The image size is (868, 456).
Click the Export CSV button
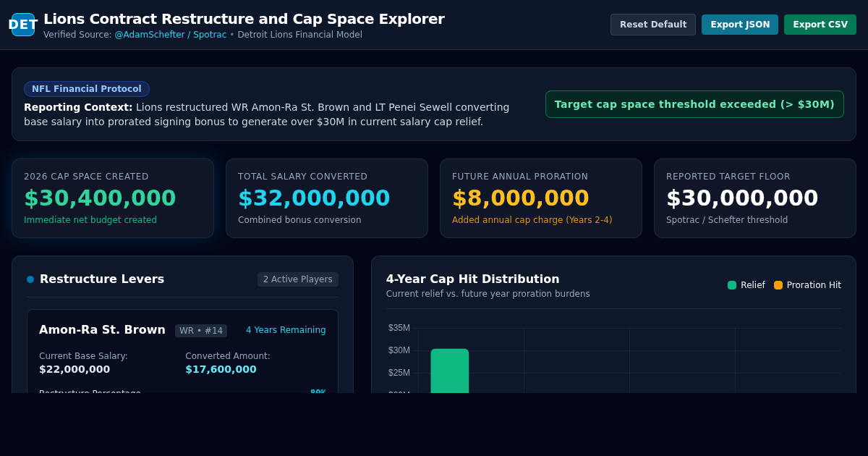click(820, 25)
